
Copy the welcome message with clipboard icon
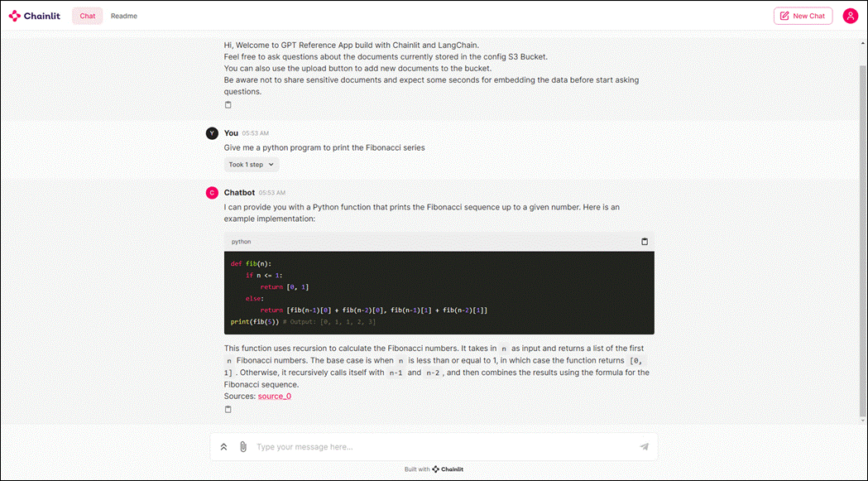pyautogui.click(x=228, y=105)
